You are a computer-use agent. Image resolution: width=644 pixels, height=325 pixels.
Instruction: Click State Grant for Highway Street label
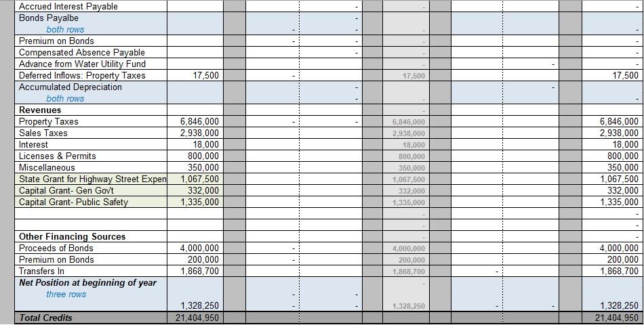click(92, 179)
